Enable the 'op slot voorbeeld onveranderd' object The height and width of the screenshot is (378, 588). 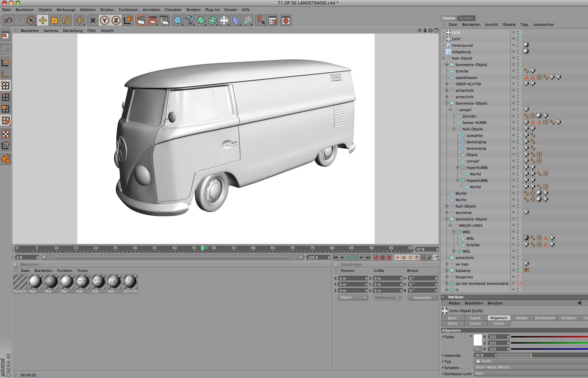[520, 283]
